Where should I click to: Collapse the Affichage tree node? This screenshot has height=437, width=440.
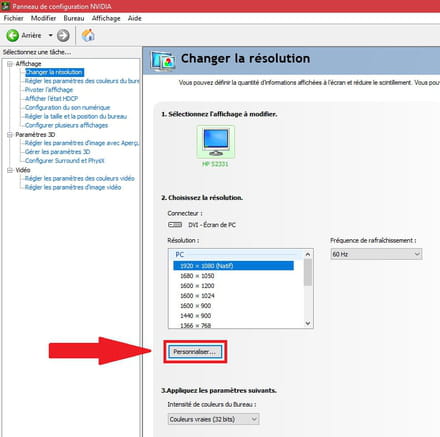[x=10, y=63]
